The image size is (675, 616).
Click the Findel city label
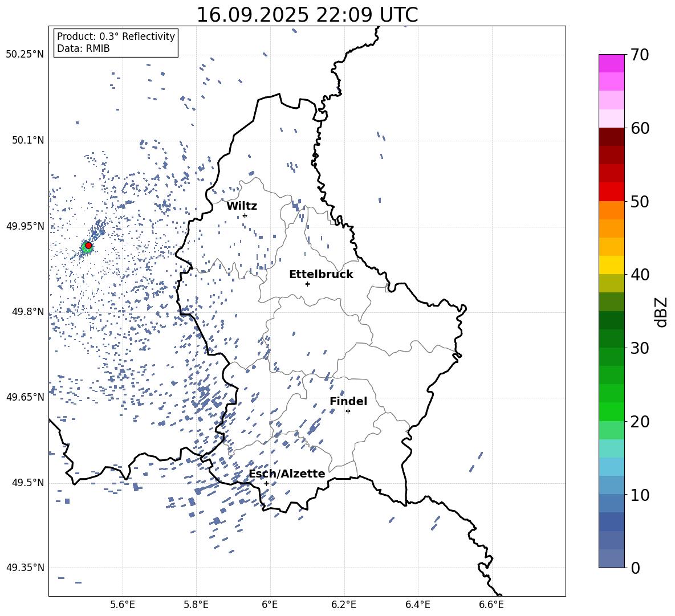click(348, 401)
